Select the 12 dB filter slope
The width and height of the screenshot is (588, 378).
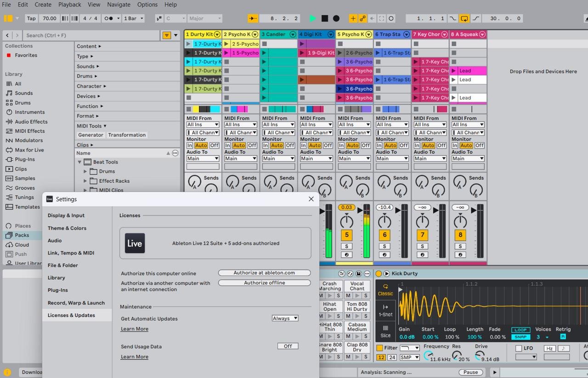381,357
